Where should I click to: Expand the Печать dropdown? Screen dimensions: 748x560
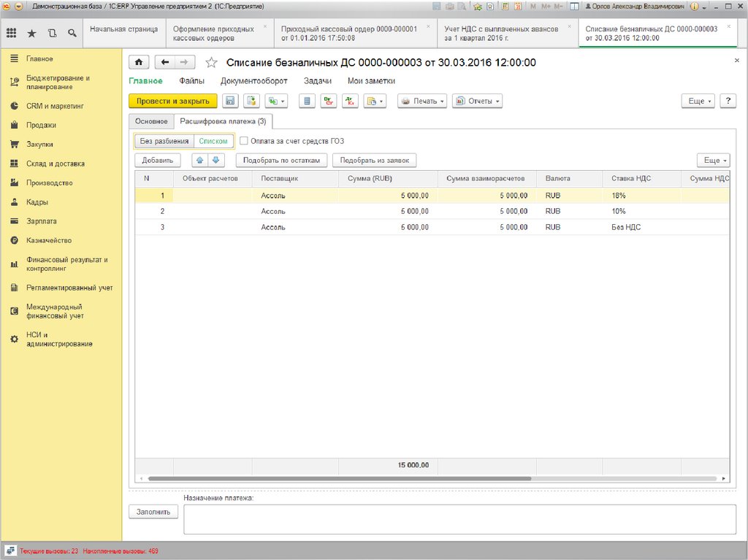(x=422, y=101)
